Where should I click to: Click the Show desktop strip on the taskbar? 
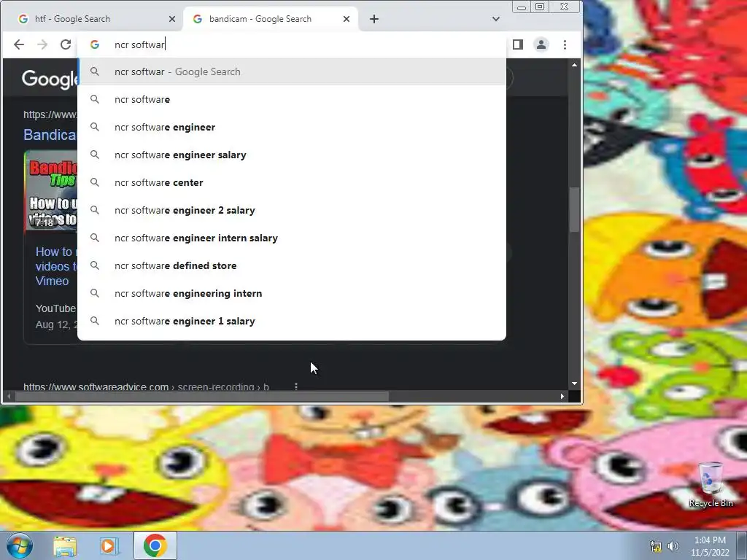pyautogui.click(x=742, y=545)
